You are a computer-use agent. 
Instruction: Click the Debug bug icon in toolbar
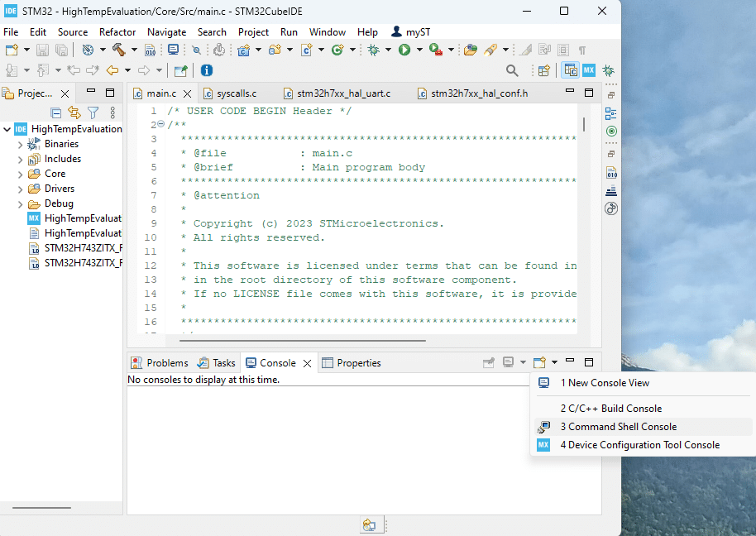point(374,50)
